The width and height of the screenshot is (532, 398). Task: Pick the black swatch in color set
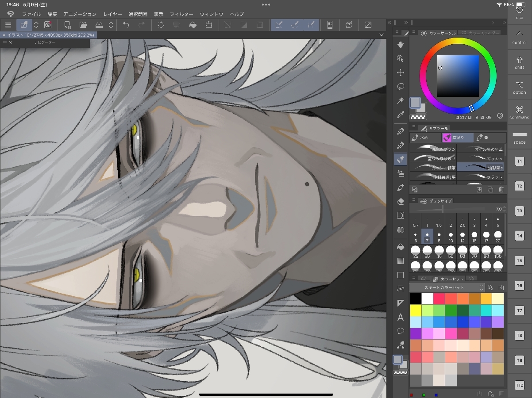(x=416, y=298)
